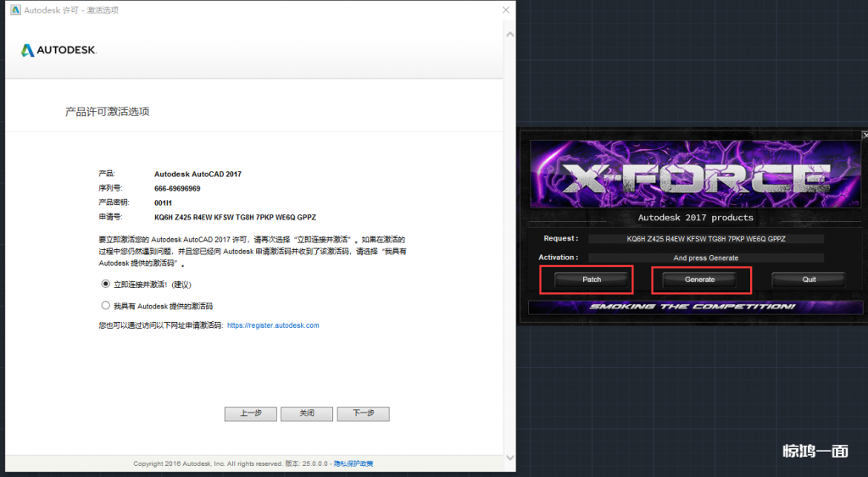Screen dimensions: 868x477
Task: Choose '我具有 Autodesk 提供的激活码' radio button
Action: pyautogui.click(x=106, y=305)
